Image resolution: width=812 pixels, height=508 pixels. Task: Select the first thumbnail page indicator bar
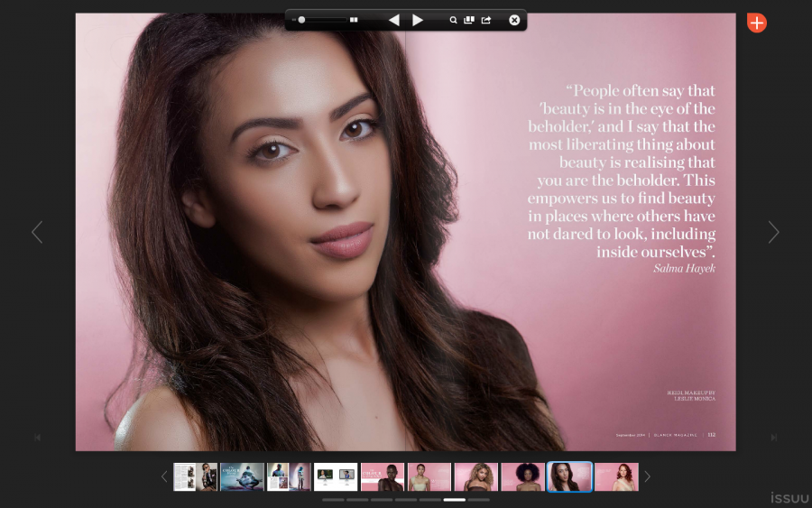[x=333, y=499]
